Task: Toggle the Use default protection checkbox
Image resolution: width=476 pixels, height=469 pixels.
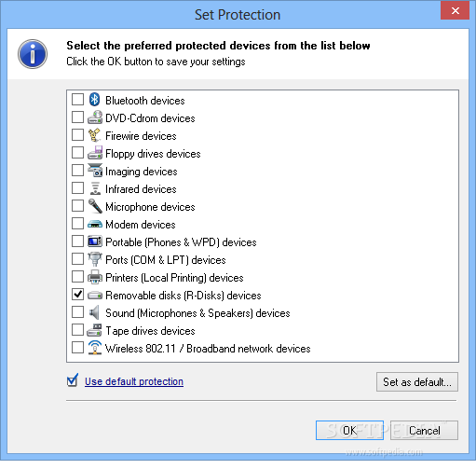Action: [73, 380]
